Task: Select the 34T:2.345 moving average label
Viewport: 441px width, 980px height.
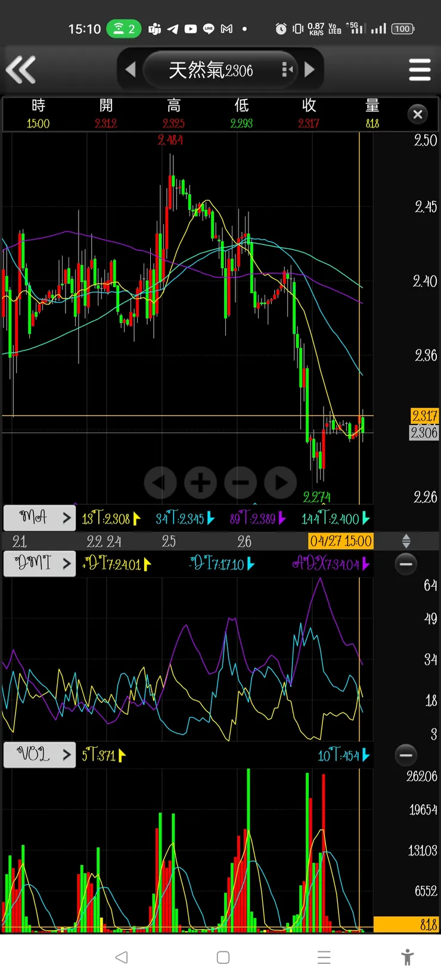Action: point(185,519)
